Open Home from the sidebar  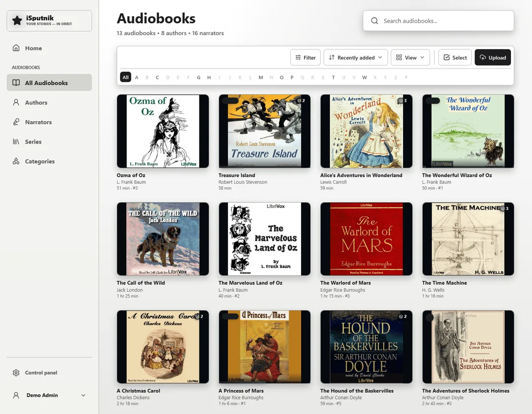49,48
